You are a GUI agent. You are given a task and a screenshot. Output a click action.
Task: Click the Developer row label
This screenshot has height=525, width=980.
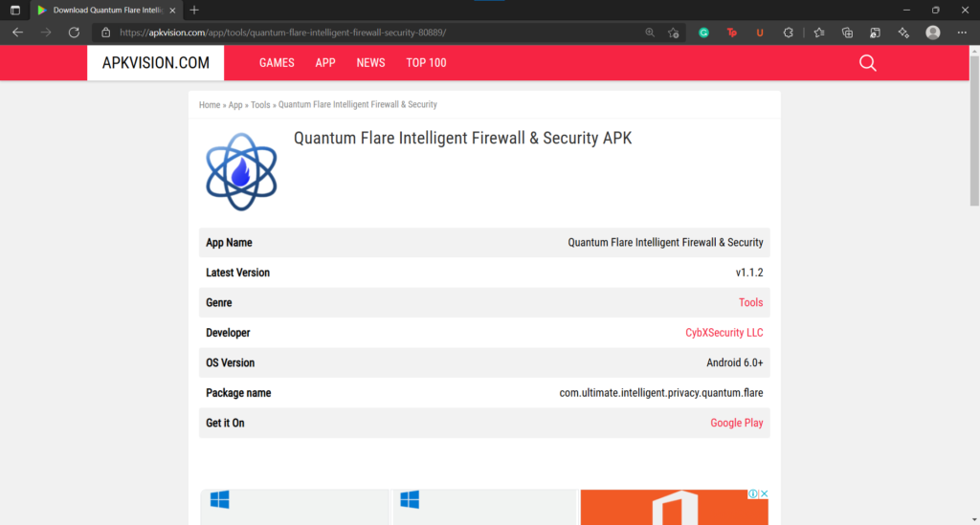(x=228, y=333)
